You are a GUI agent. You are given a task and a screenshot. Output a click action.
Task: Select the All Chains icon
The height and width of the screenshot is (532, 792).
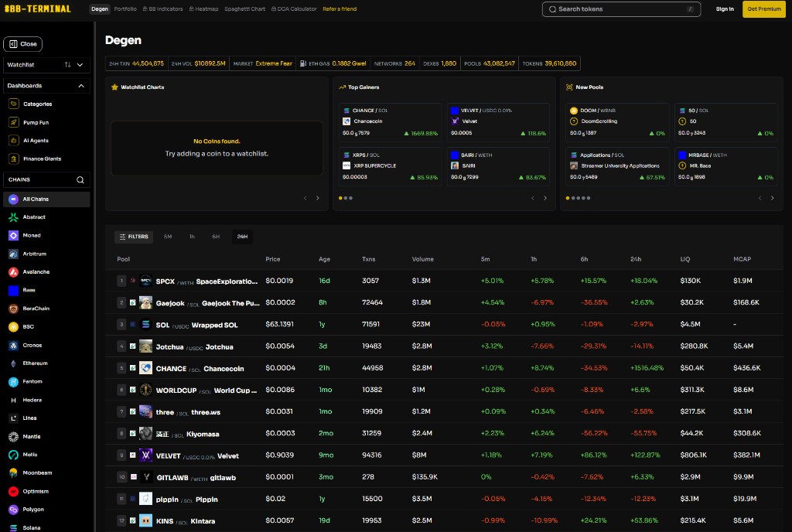point(14,199)
